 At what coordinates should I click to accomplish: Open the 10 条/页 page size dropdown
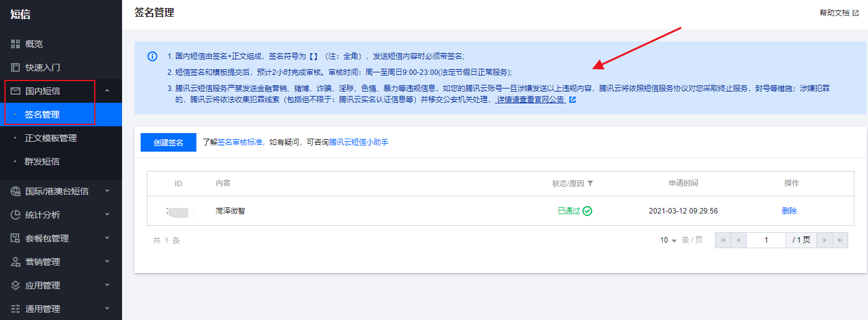click(669, 240)
